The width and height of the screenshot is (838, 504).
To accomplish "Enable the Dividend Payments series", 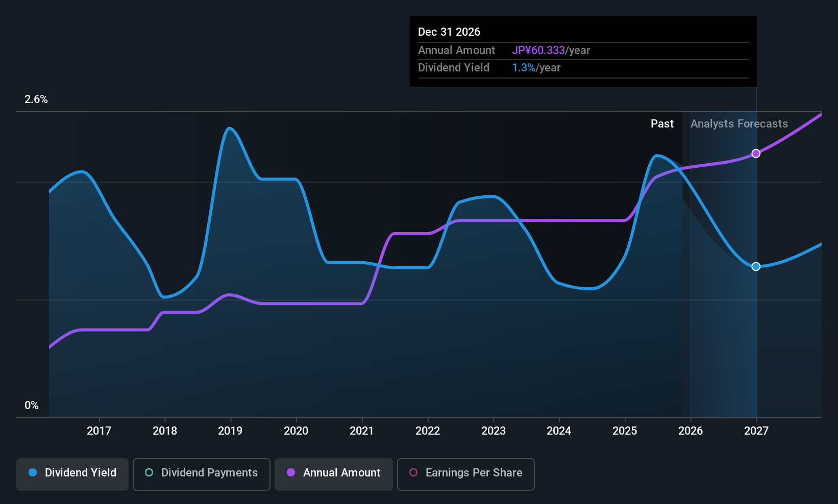I will click(x=202, y=474).
